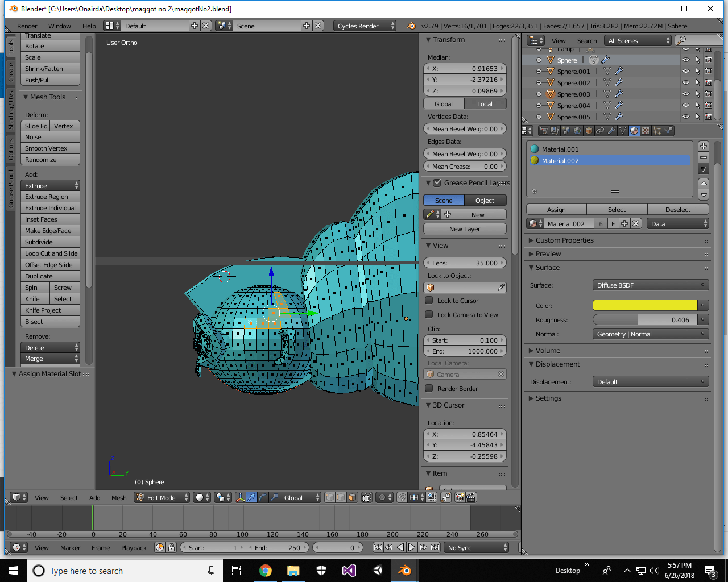
Task: Hide Sphere.003 with its eye icon
Action: [x=686, y=94]
